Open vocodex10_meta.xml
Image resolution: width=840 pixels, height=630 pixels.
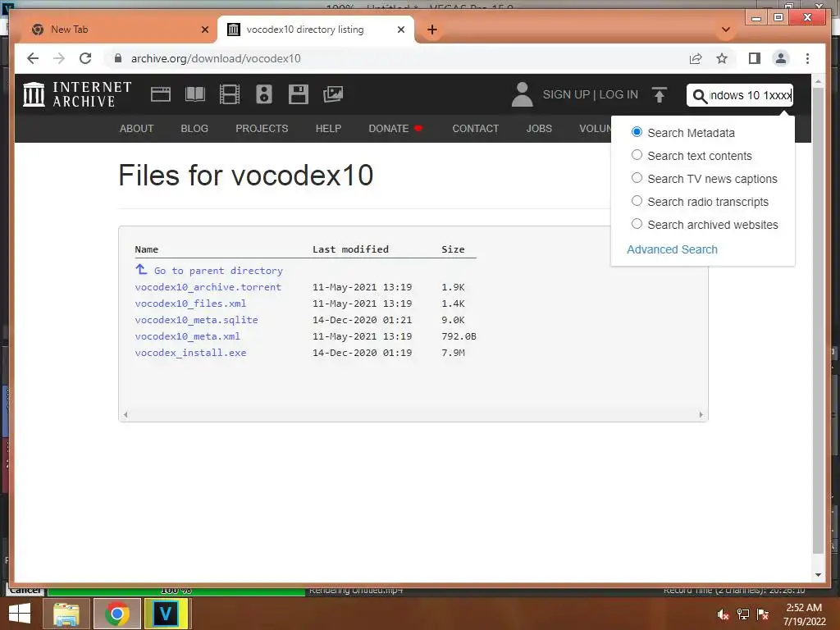click(188, 336)
